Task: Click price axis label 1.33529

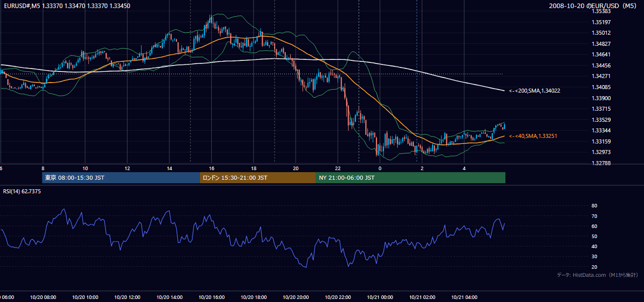Action: 601,120
